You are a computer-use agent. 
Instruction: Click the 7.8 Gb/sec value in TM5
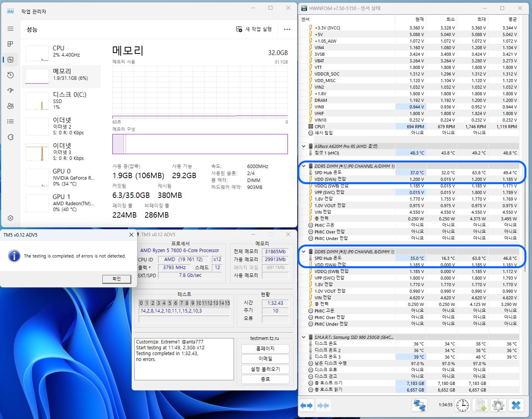coord(190,275)
